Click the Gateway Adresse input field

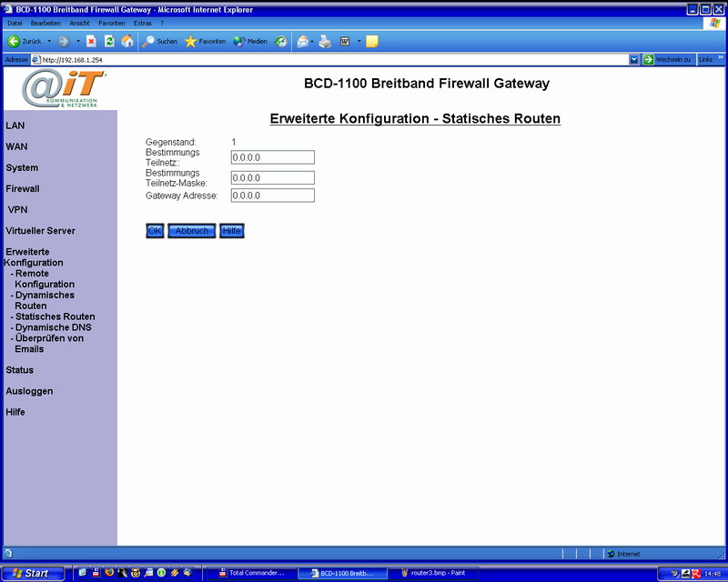272,196
